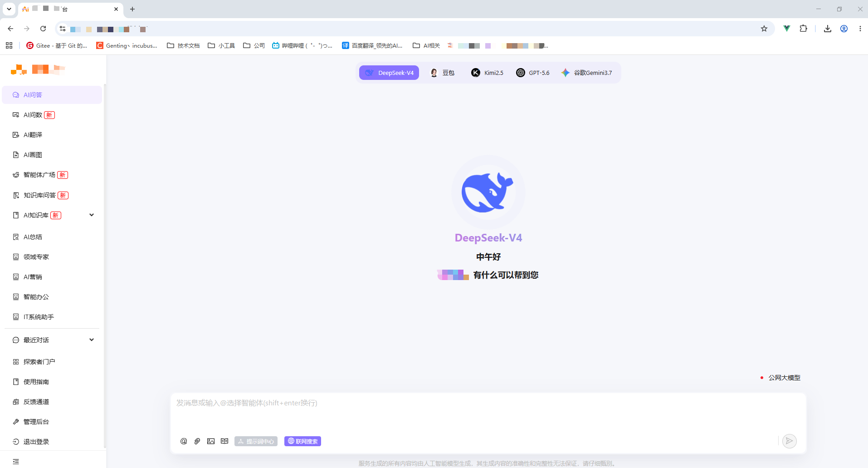Screen dimensions: 868x468
Task: Click the 公网大模型 indicator label
Action: click(x=784, y=378)
